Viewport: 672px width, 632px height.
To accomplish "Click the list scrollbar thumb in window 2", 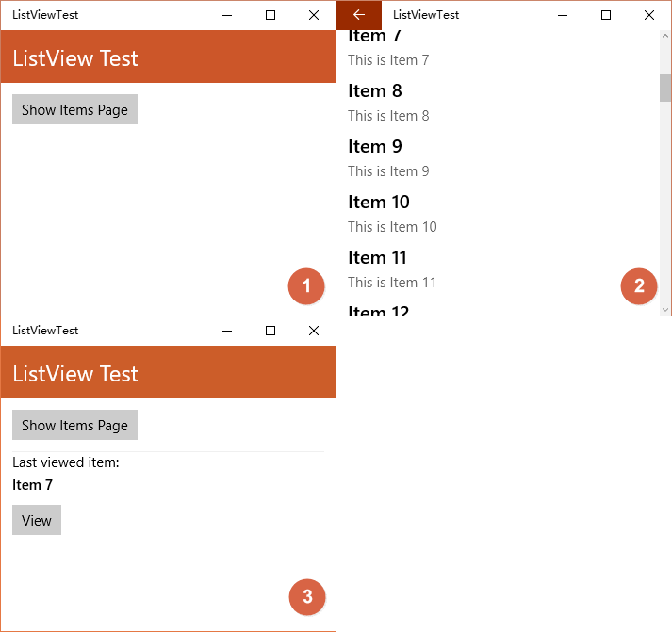I will (665, 88).
